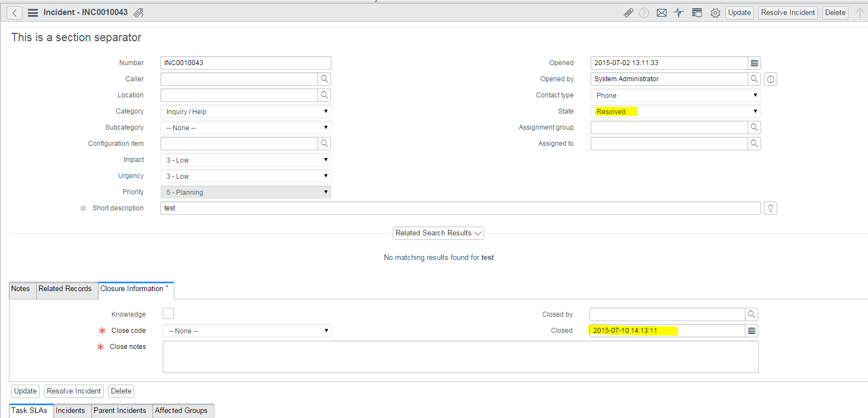Click into the Short description field
This screenshot has width=868, height=418.
click(461, 208)
